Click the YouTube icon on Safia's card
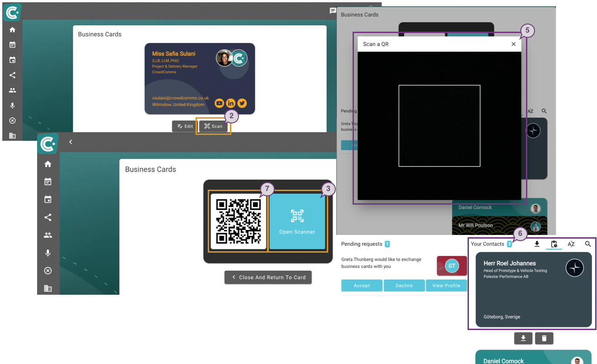 tap(219, 103)
